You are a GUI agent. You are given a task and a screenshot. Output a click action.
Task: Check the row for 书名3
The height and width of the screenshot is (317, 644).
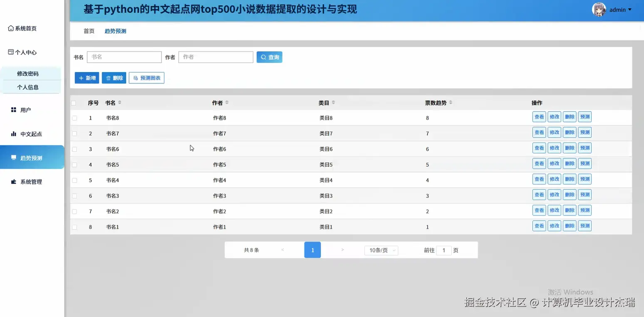tap(74, 196)
